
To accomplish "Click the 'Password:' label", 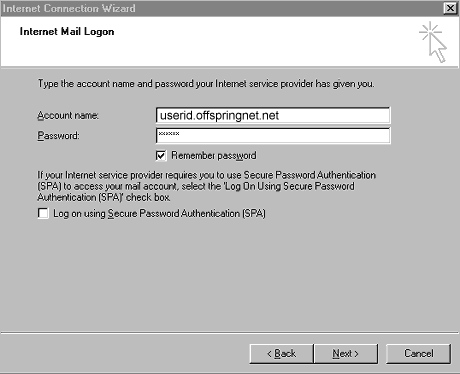I will click(58, 136).
